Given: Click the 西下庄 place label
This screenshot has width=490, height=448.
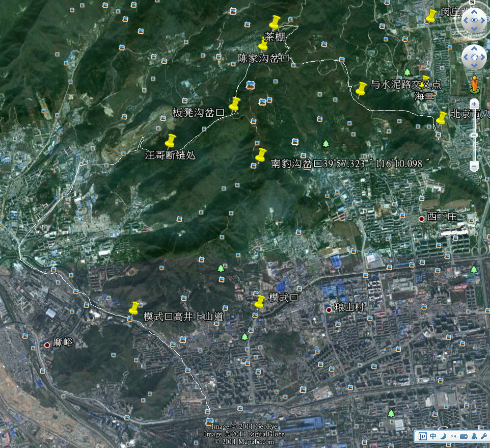Looking at the screenshot, I should pos(442,218).
